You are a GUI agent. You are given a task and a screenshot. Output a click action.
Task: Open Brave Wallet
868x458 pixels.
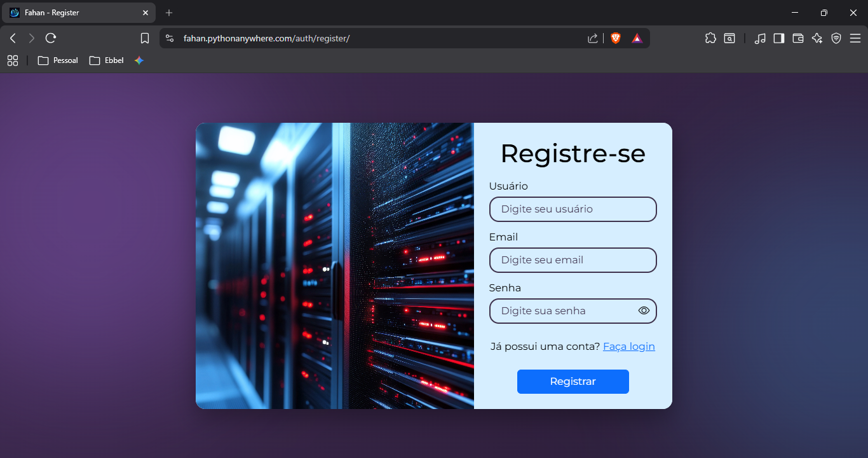[798, 38]
